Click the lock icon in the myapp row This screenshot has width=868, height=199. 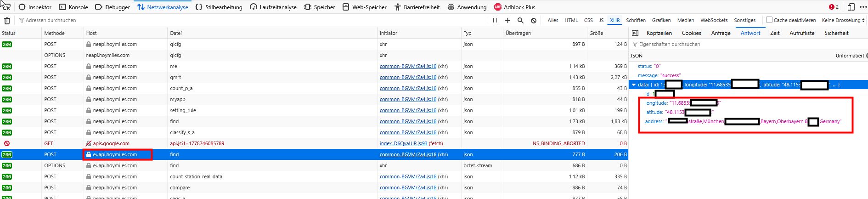(x=89, y=99)
